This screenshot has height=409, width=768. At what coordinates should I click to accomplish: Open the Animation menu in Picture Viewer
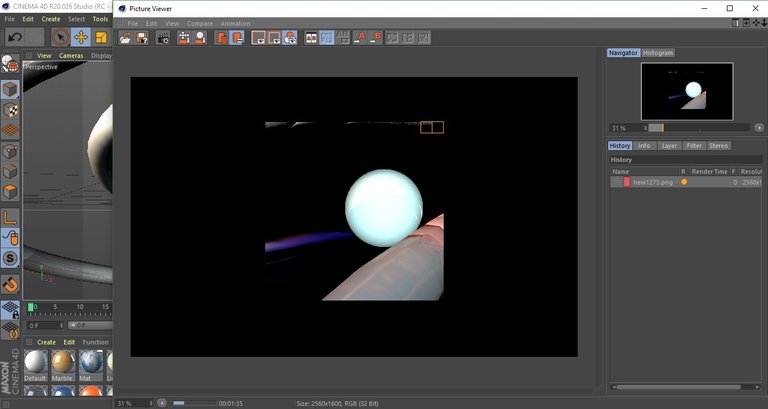236,24
